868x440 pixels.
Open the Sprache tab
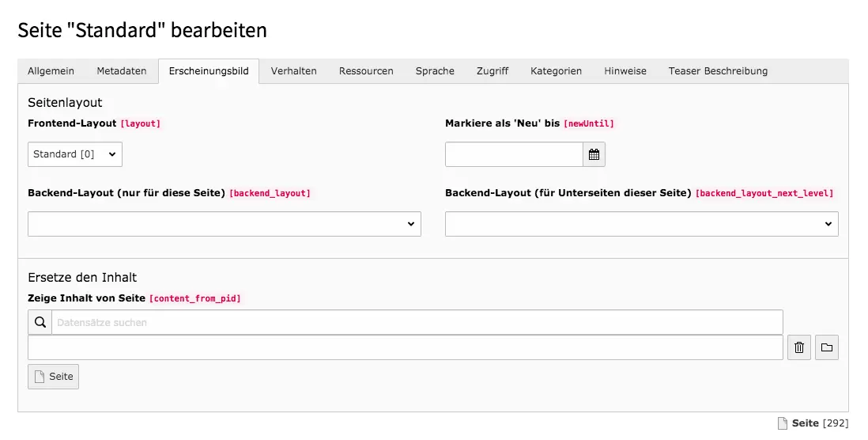[x=435, y=71]
